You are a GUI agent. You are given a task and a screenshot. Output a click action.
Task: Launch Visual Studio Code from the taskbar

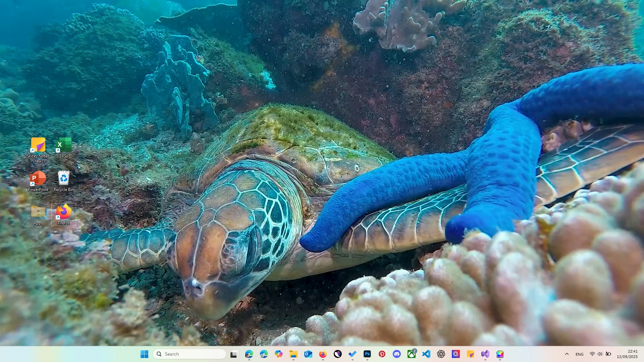click(426, 354)
